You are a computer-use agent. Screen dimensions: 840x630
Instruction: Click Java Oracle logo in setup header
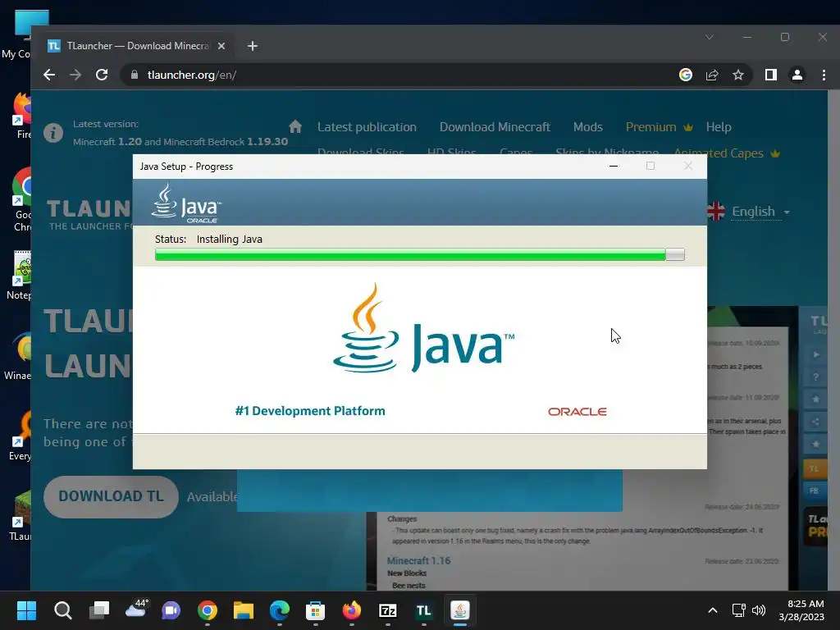coord(186,203)
